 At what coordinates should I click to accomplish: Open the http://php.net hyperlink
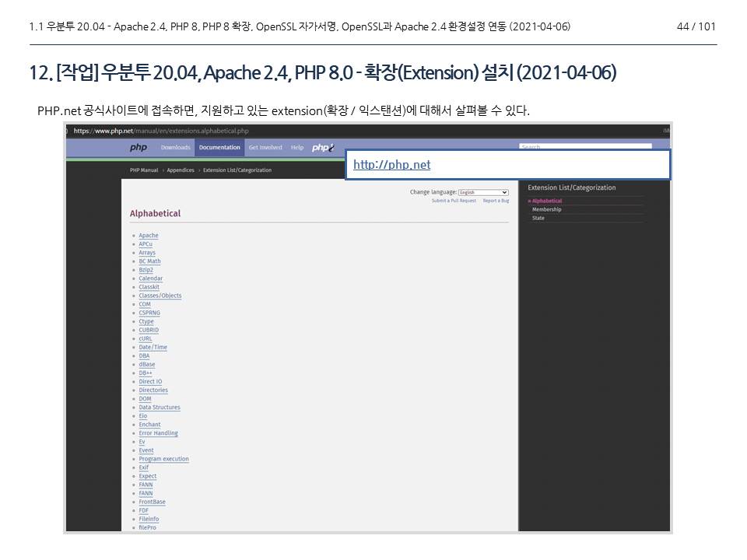point(391,165)
